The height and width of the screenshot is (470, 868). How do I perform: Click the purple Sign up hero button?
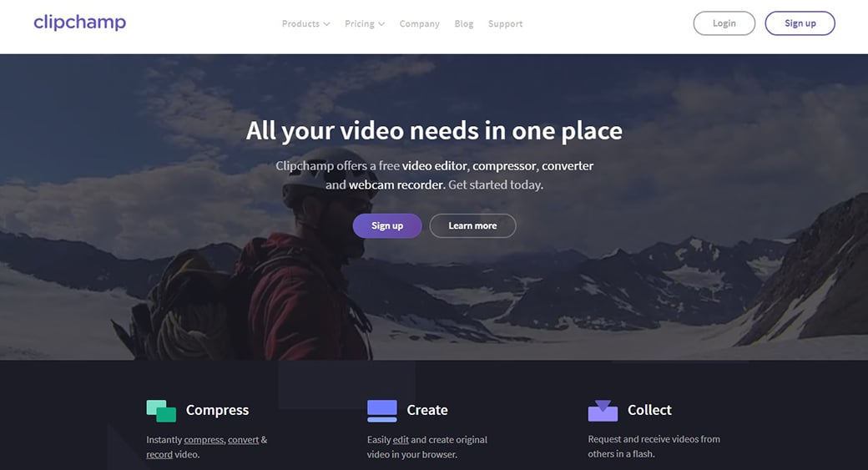pyautogui.click(x=386, y=225)
